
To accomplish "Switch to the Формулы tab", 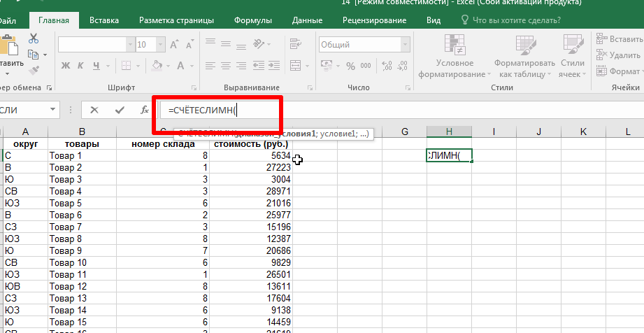I will coord(253,20).
